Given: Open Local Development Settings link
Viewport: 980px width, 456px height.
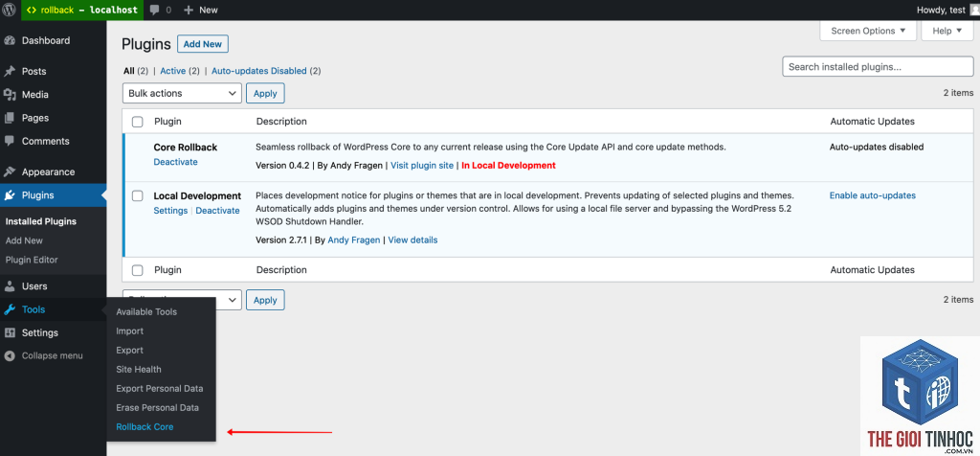Looking at the screenshot, I should pyautogui.click(x=170, y=210).
